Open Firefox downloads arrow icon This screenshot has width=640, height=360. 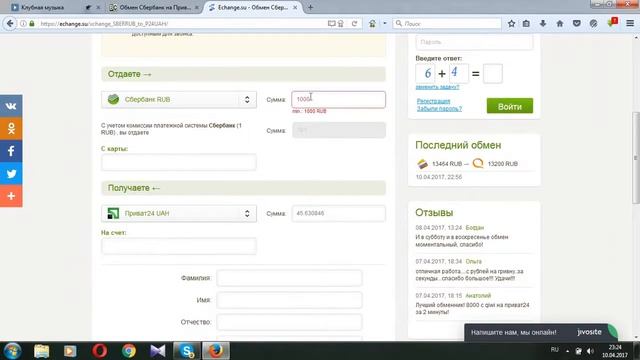pyautogui.click(x=543, y=24)
